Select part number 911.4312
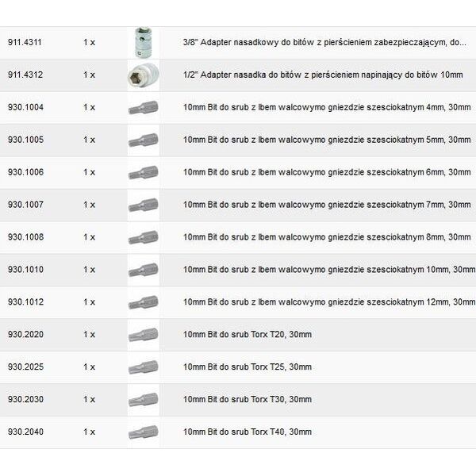This screenshot has height=476, width=476. 25,75
